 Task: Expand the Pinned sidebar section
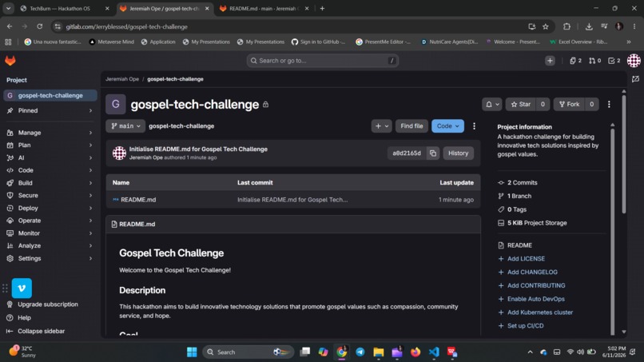pyautogui.click(x=50, y=110)
